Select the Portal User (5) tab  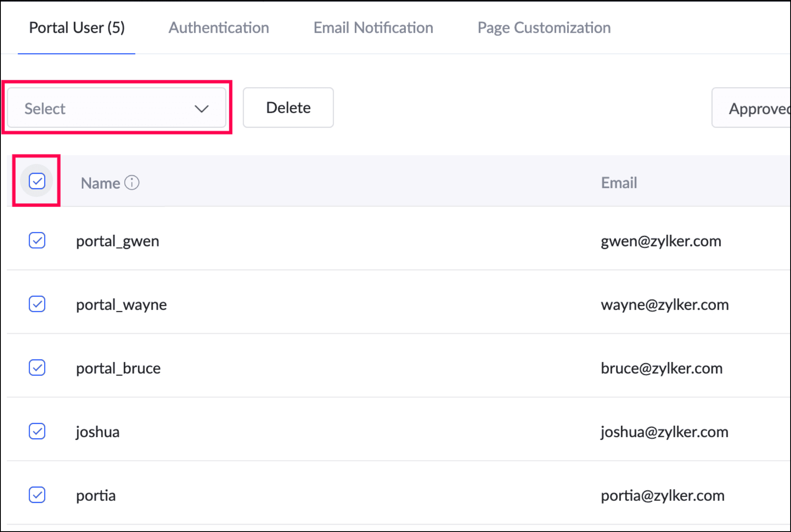(x=77, y=28)
